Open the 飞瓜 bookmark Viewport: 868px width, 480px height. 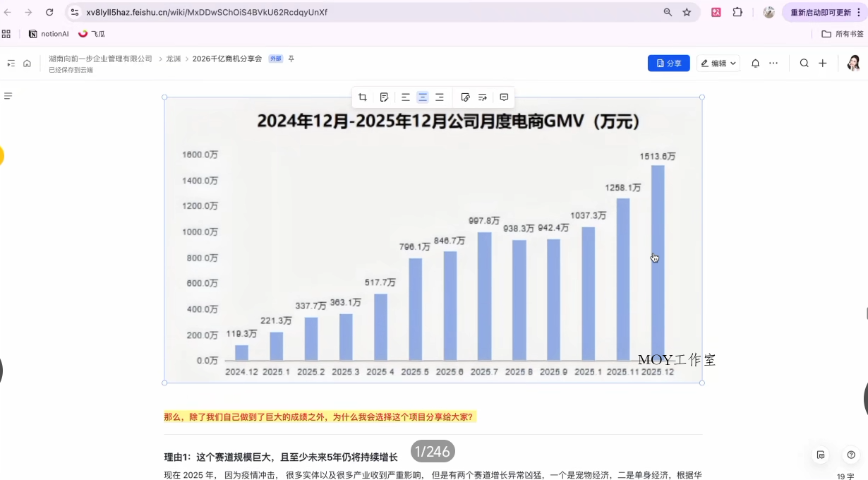(x=92, y=33)
